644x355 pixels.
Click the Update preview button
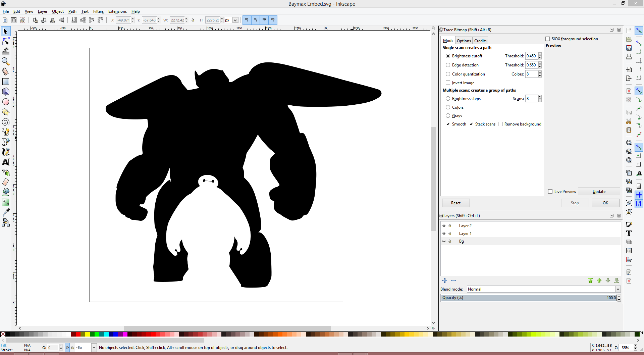coord(599,192)
